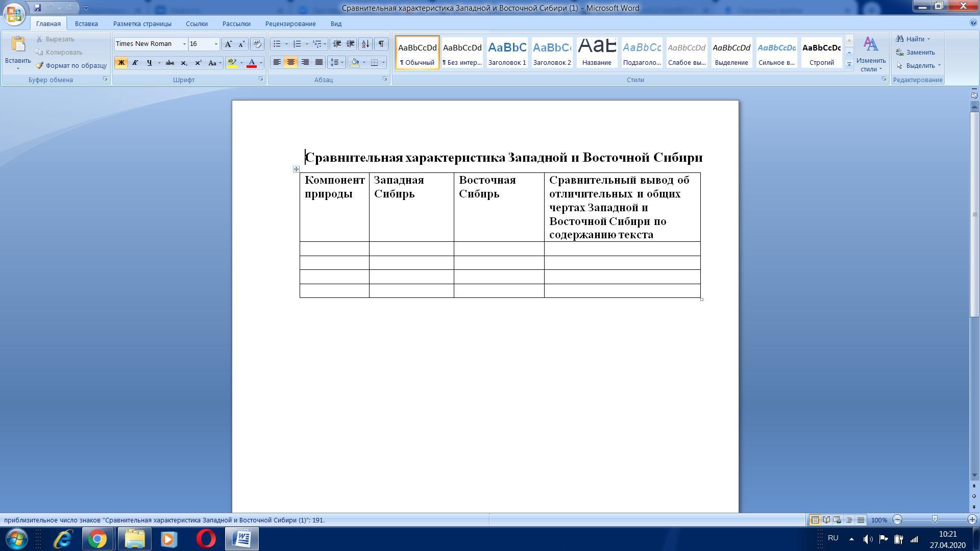Click the Increase Indent icon
Screen dimensions: 980x551
click(351, 44)
